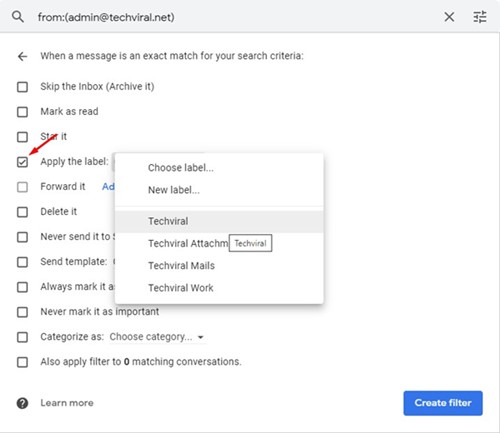Open search options sliders icon

(480, 17)
